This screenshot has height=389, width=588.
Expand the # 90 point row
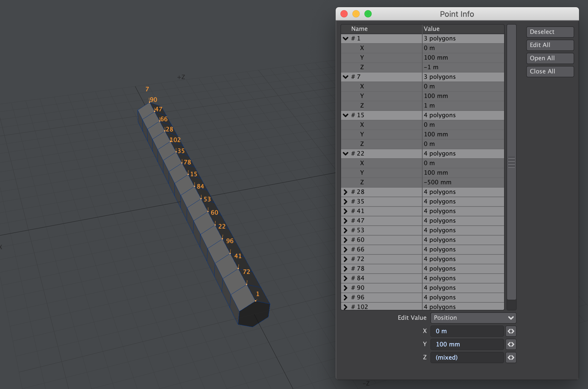346,288
